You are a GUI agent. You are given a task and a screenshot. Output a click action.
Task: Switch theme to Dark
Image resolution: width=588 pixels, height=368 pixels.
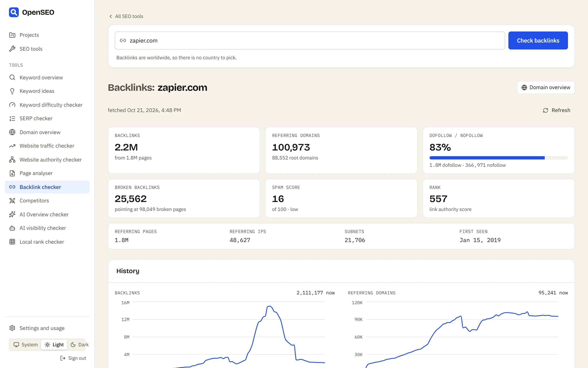coord(79,345)
